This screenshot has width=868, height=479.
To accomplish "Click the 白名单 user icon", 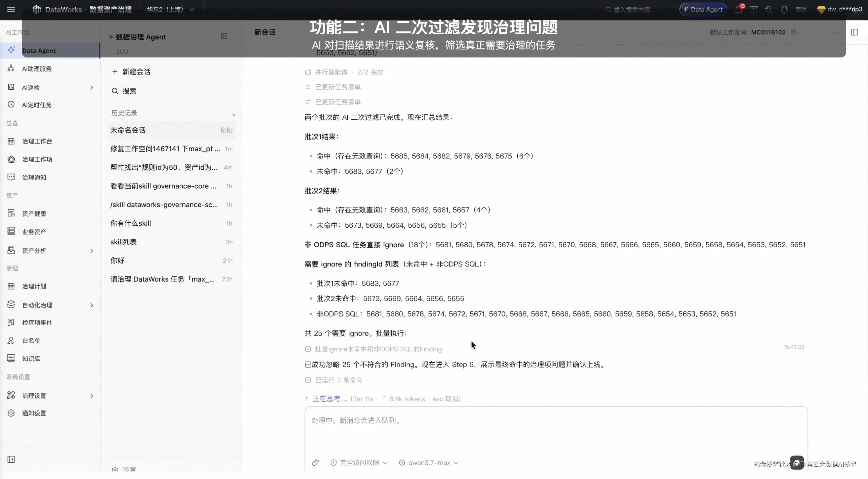I will pyautogui.click(x=11, y=340).
